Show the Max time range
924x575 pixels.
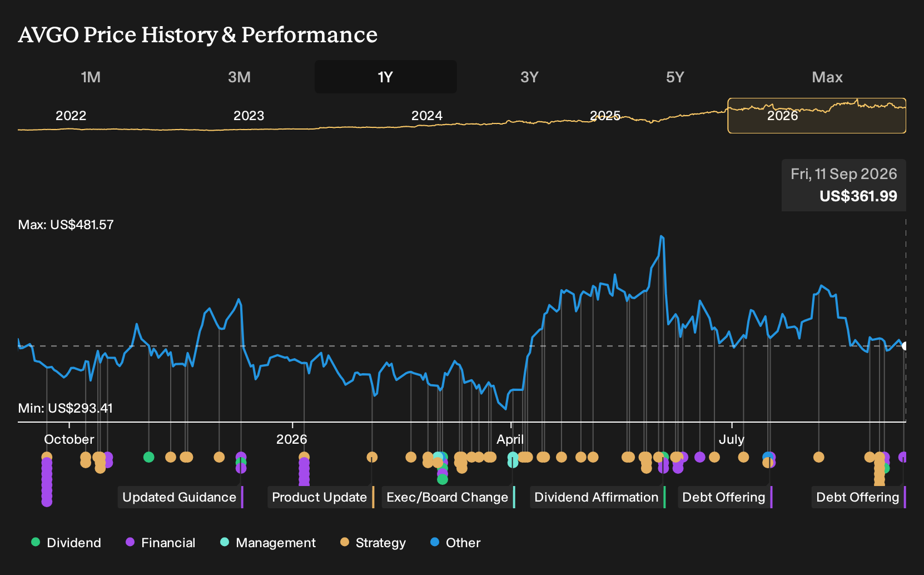(827, 77)
